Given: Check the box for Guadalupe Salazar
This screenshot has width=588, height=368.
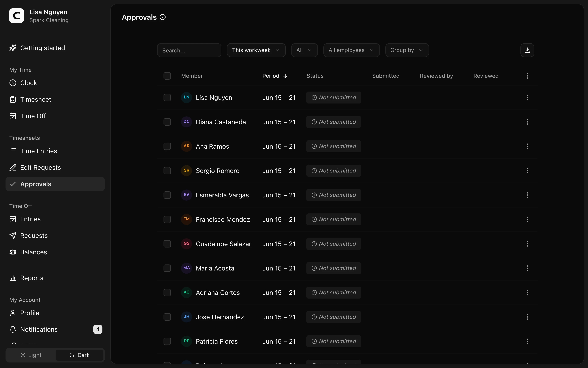Looking at the screenshot, I should 167,244.
